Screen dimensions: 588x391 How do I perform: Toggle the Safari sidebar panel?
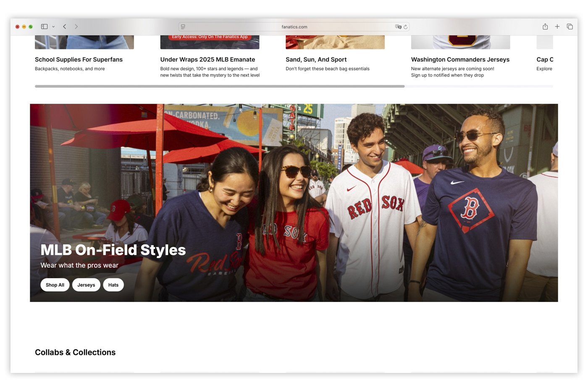pyautogui.click(x=44, y=26)
